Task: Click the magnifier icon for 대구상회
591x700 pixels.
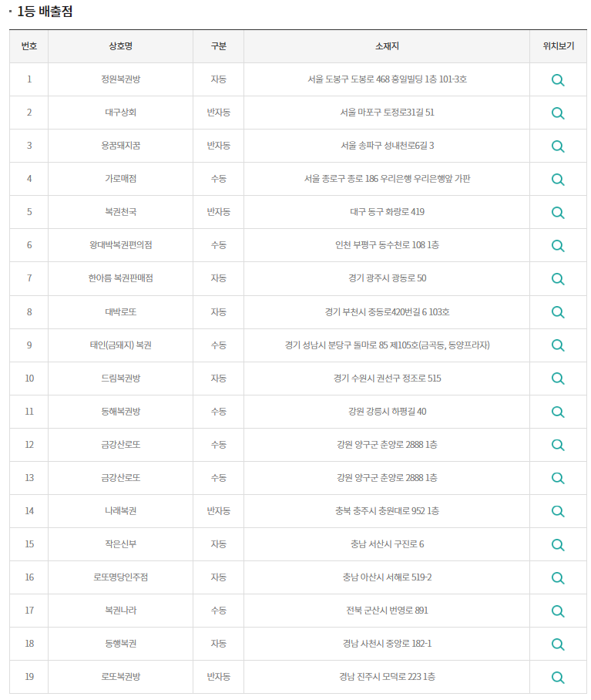Action: 558,113
